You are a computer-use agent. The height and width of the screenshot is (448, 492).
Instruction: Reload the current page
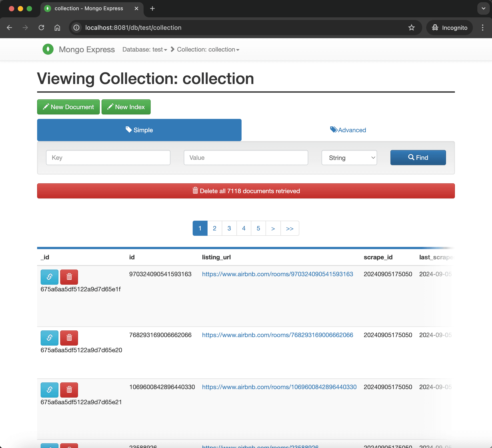[41, 28]
